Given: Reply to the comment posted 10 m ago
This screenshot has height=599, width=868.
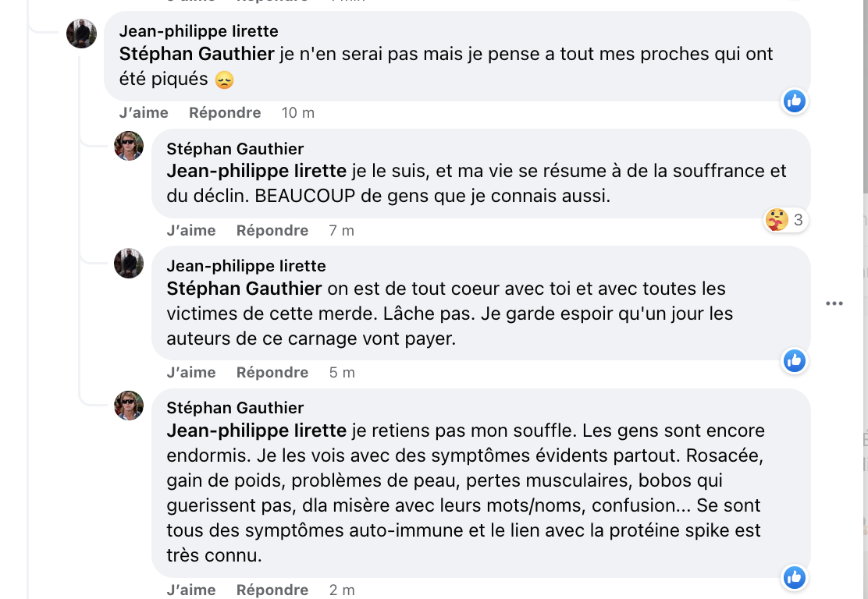Looking at the screenshot, I should [225, 113].
